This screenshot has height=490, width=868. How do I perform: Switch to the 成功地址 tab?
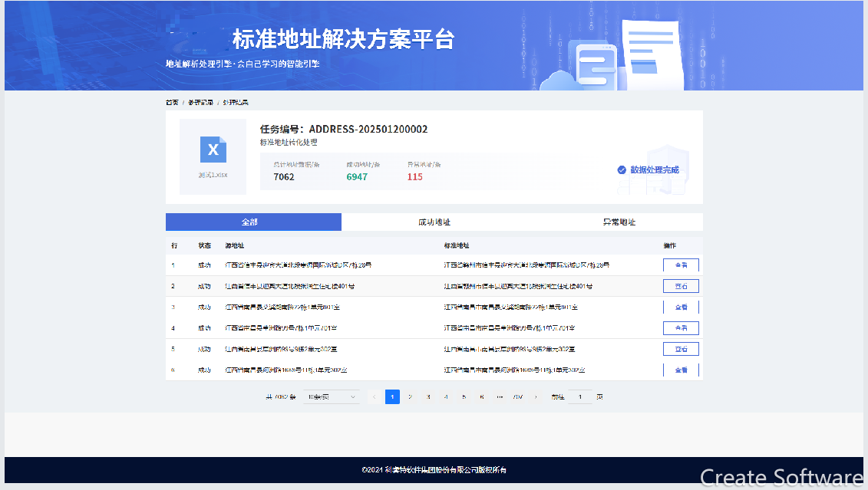434,222
